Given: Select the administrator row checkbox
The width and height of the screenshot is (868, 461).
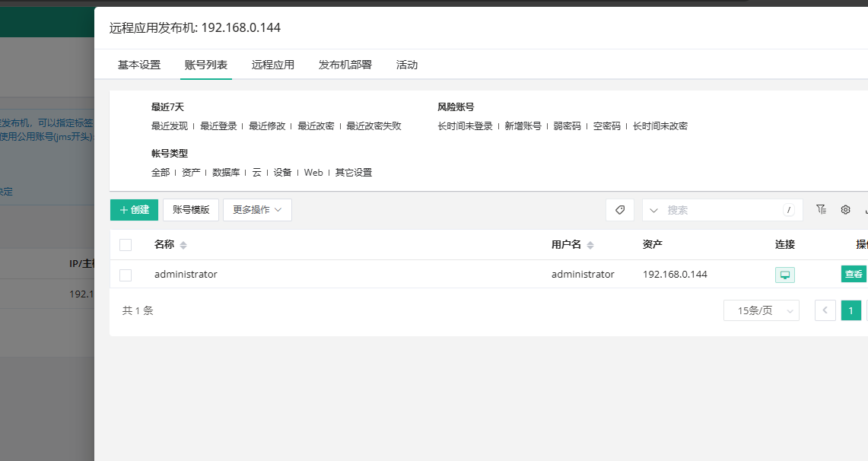Looking at the screenshot, I should click(126, 275).
